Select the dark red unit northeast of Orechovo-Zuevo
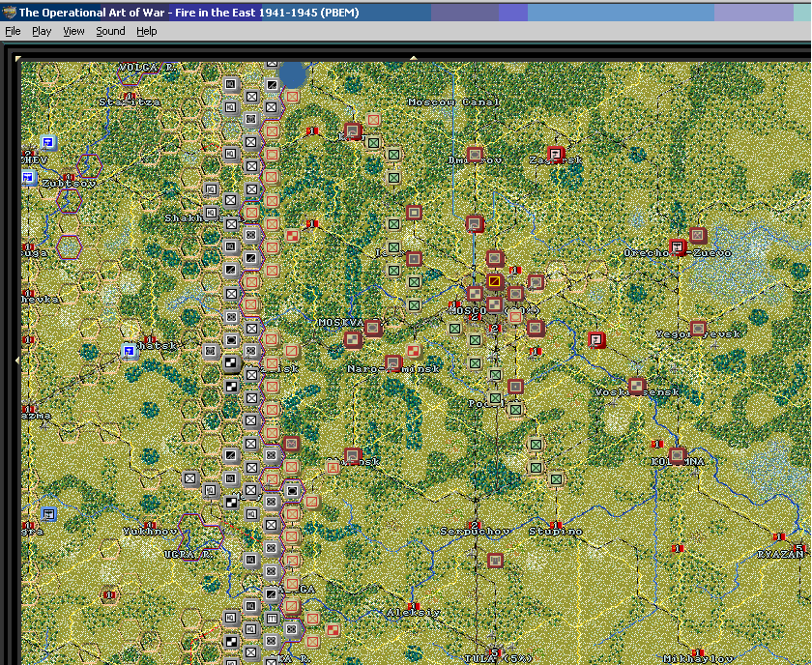 point(698,235)
